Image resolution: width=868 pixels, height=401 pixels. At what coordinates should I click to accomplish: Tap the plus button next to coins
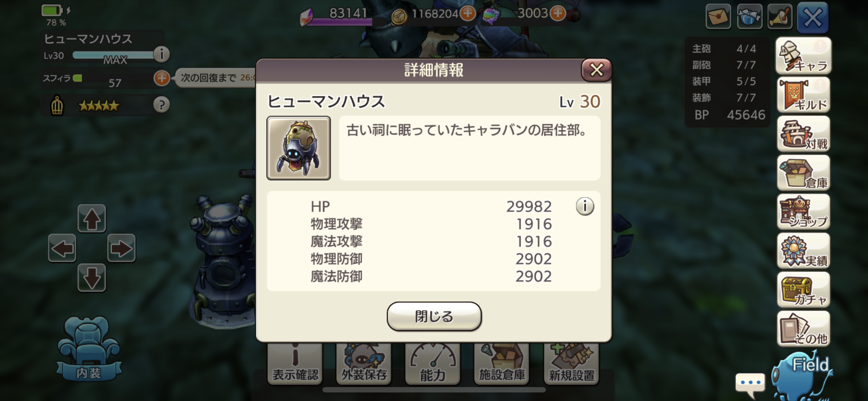tap(468, 13)
